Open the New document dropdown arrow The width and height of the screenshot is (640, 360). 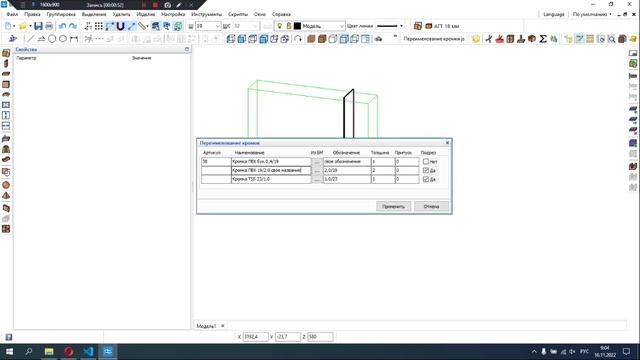pyautogui.click(x=14, y=26)
